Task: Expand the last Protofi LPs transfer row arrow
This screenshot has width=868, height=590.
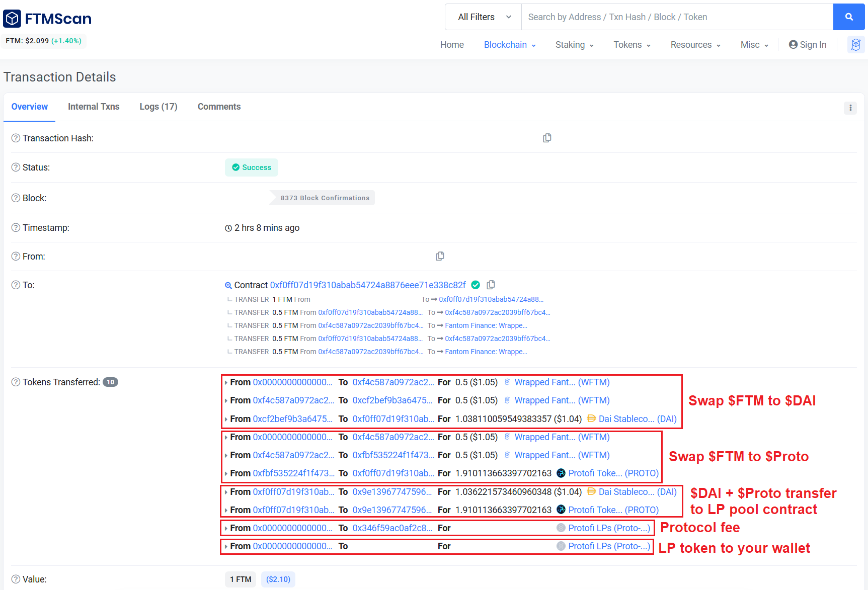Action: coord(226,547)
